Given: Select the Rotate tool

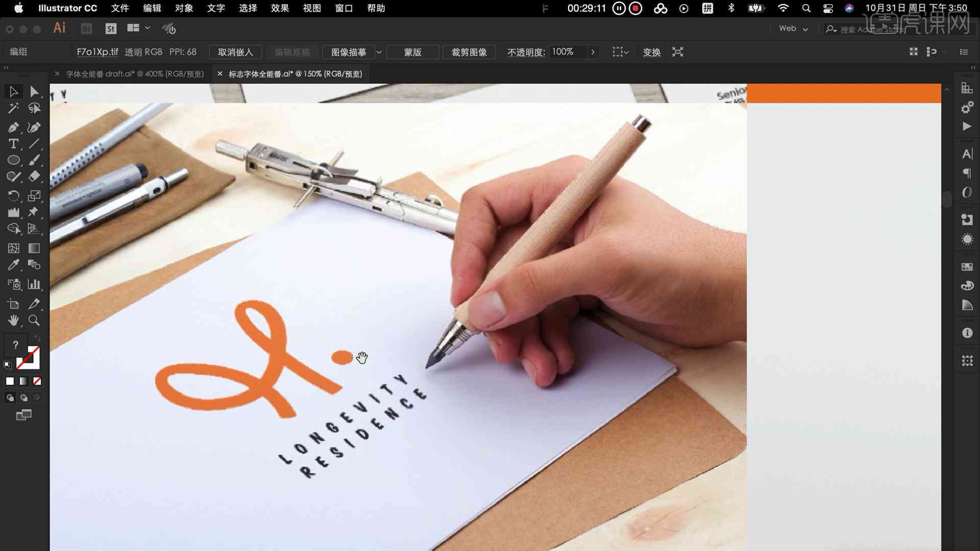Looking at the screenshot, I should click(x=13, y=195).
